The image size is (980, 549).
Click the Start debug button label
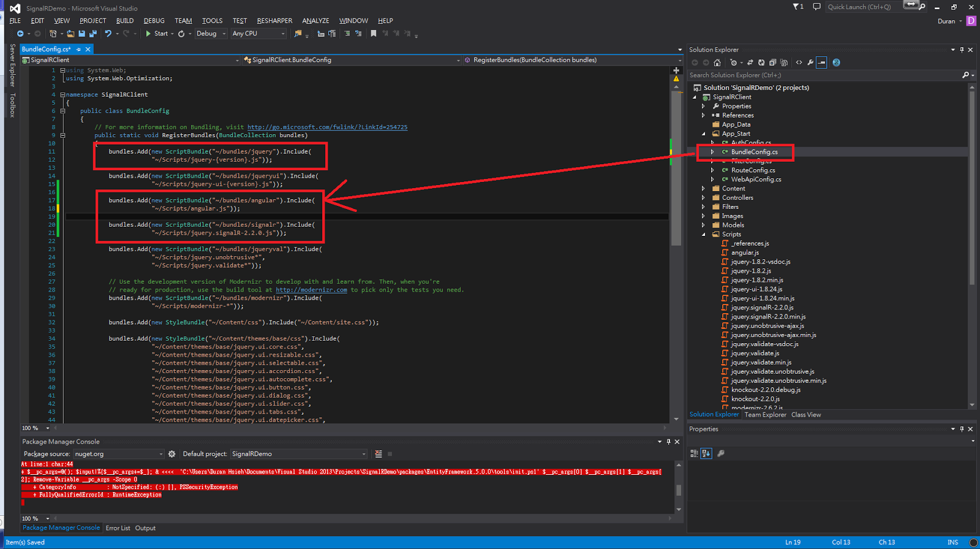[161, 34]
